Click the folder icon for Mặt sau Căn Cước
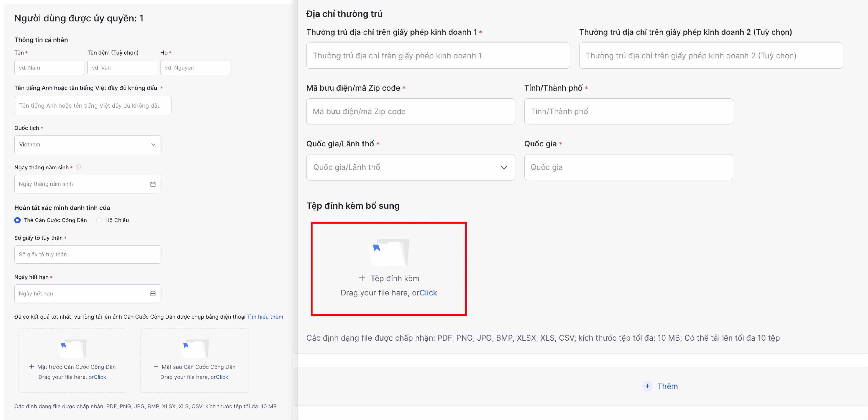Screen dimensions: 868x420 click(x=195, y=349)
